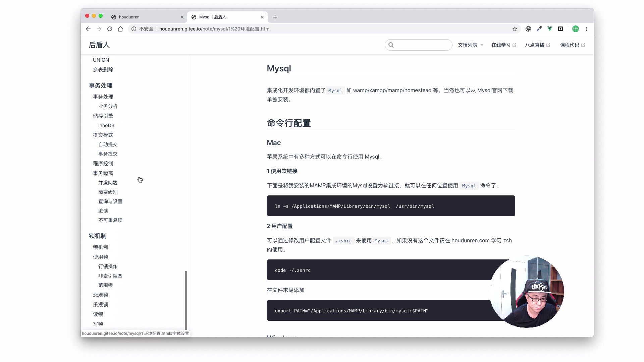Click the ln -s symlink code block
Image resolution: width=644 pixels, height=362 pixels.
391,206
